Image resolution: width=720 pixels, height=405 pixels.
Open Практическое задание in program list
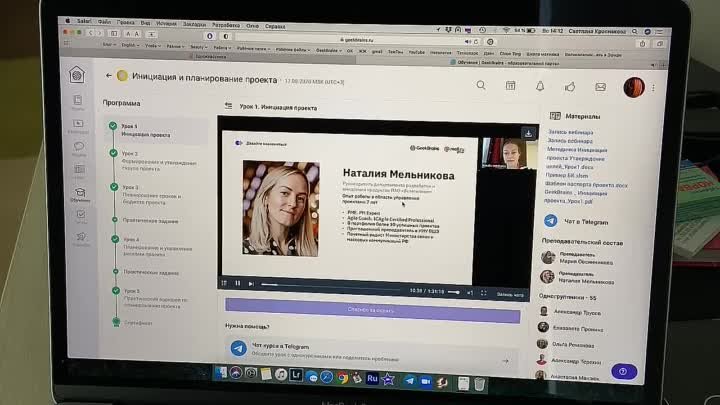[150, 220]
